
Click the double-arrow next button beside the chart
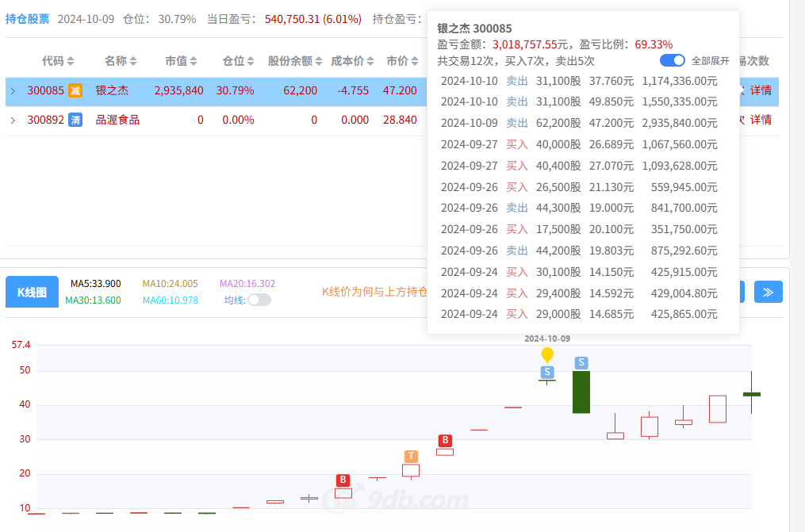(x=768, y=292)
